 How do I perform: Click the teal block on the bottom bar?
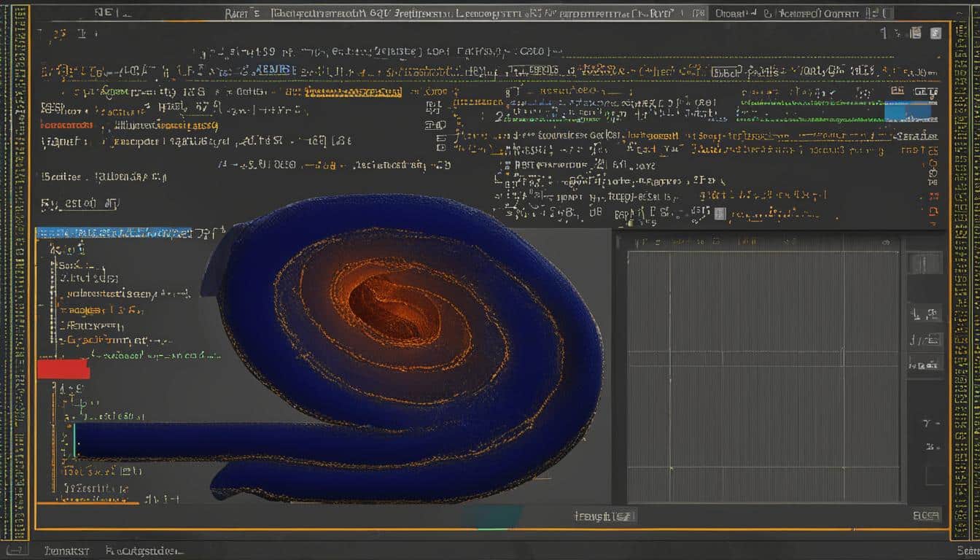pos(492,516)
